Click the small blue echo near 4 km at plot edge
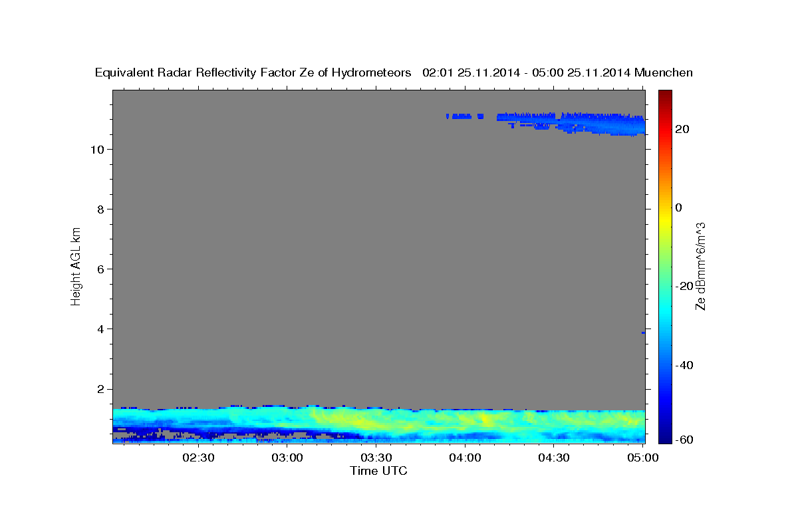This screenshot has height=532, width=798. pyautogui.click(x=643, y=332)
